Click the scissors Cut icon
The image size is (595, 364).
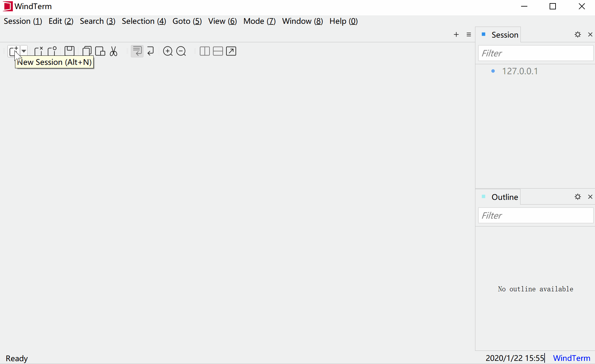pos(114,51)
